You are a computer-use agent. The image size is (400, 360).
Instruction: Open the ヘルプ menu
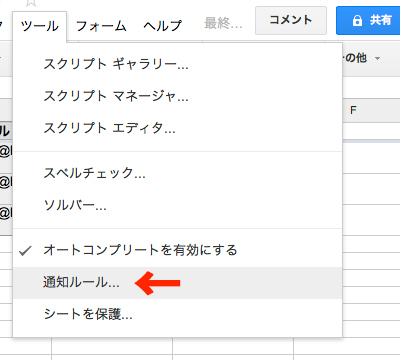(x=163, y=26)
